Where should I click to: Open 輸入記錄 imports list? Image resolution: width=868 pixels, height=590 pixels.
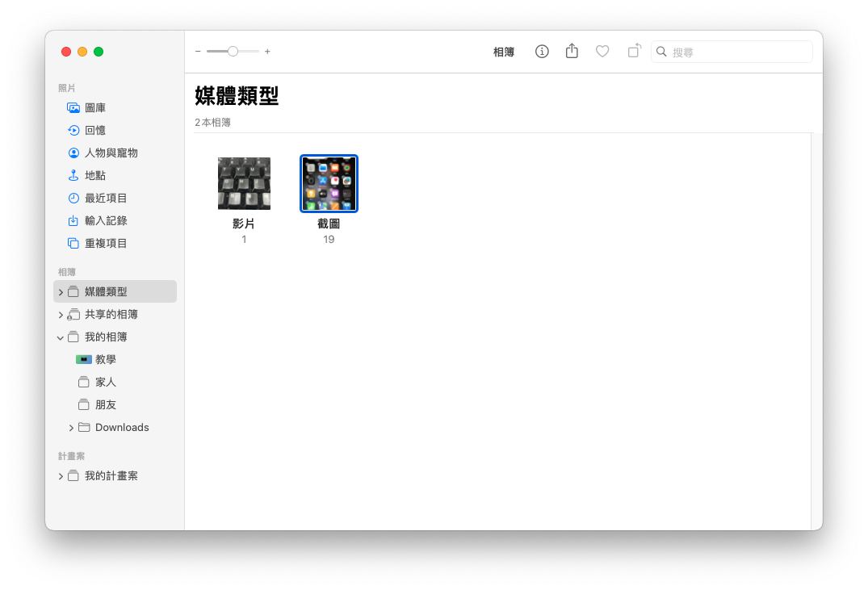coord(115,221)
